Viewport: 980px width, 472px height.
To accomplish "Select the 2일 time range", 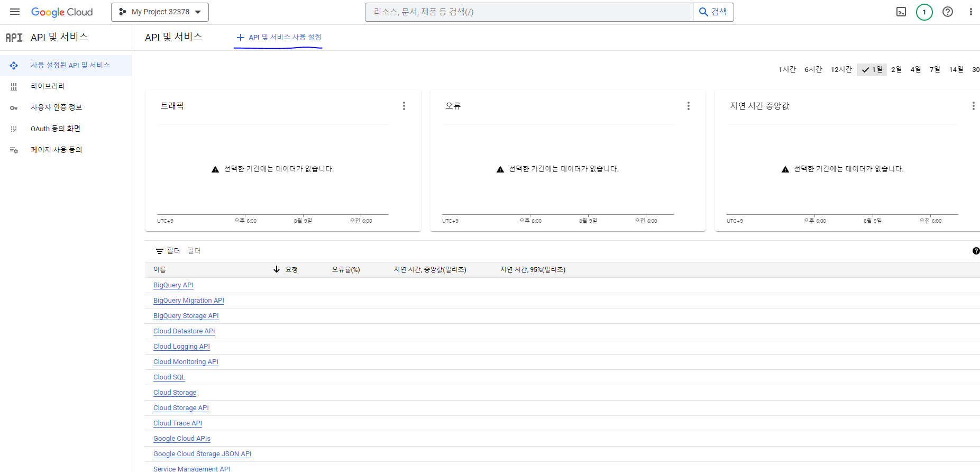I will point(896,69).
